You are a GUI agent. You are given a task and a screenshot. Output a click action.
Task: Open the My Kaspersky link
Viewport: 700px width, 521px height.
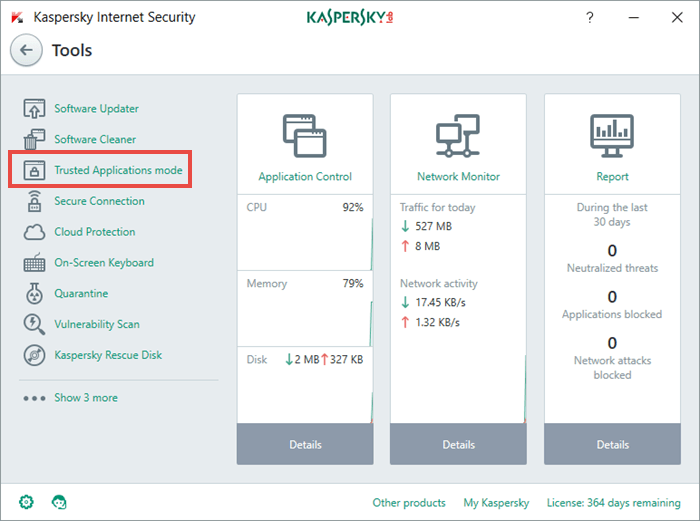[496, 503]
